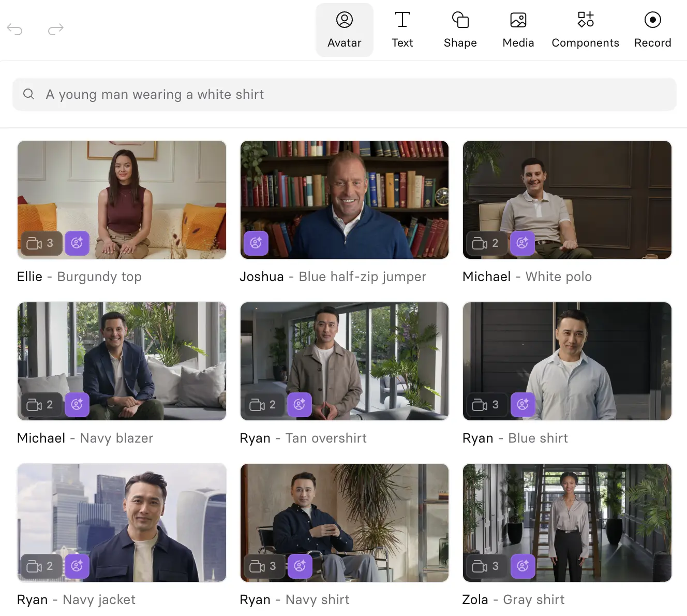Image resolution: width=687 pixels, height=616 pixels.
Task: Click camera angles badge on Ryan Tan overshirt
Action: point(264,405)
